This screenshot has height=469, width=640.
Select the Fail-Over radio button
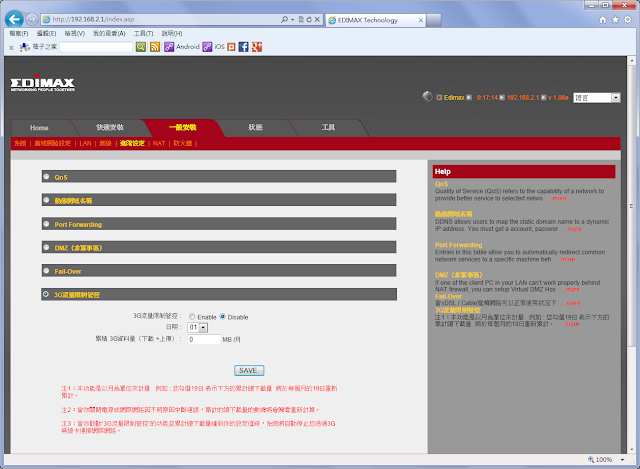47,271
